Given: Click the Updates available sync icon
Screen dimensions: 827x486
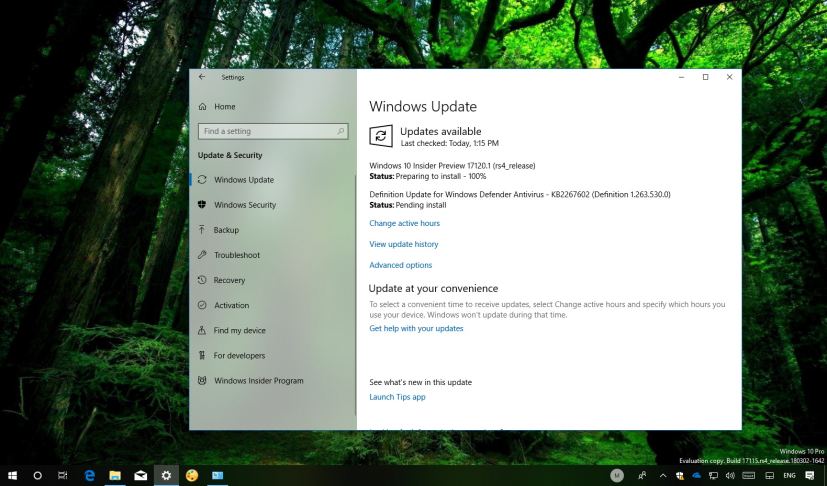Looking at the screenshot, I should tap(381, 136).
